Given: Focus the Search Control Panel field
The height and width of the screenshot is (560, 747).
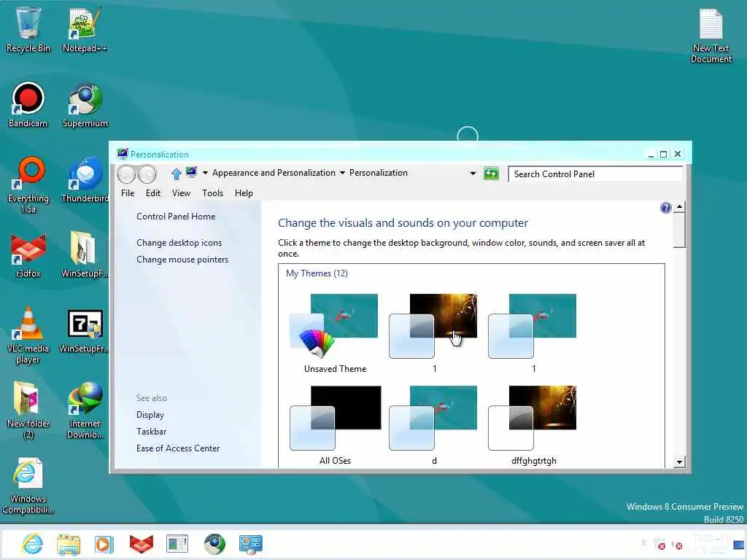Looking at the screenshot, I should click(595, 174).
